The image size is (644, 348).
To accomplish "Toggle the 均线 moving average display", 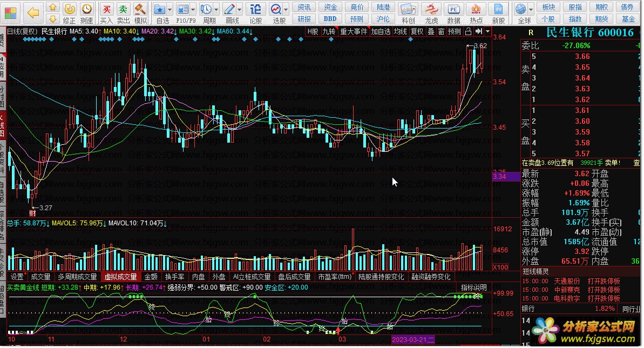I will (400, 31).
